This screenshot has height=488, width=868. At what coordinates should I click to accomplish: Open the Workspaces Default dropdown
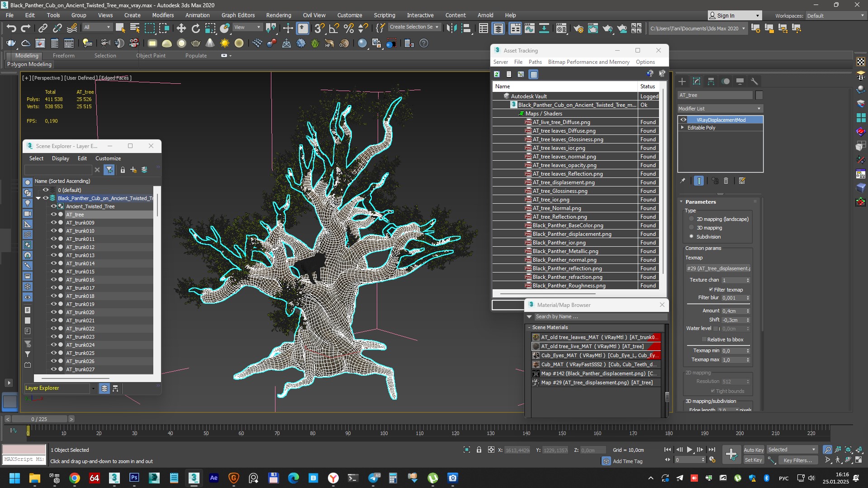point(835,15)
